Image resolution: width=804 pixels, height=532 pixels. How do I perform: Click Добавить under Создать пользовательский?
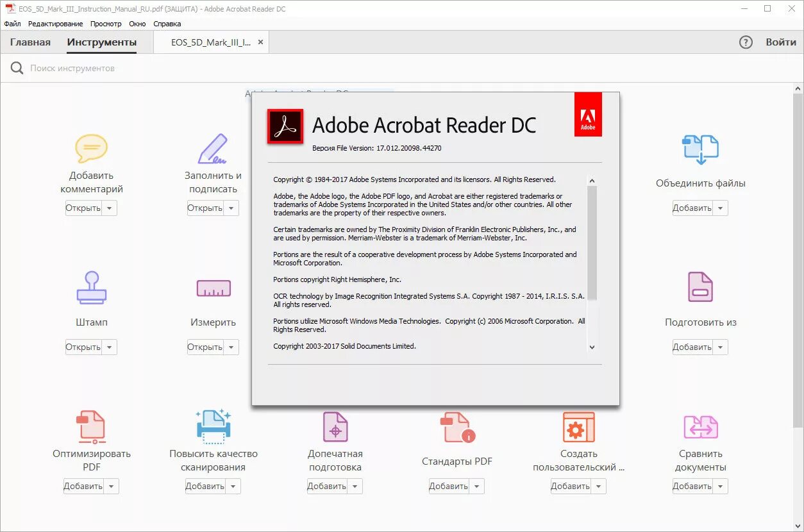[571, 486]
